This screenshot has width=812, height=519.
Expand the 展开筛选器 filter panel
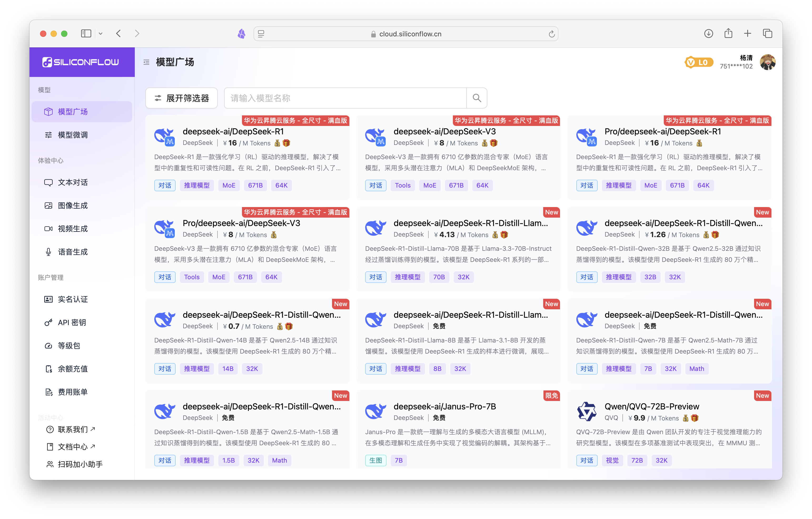pyautogui.click(x=181, y=98)
